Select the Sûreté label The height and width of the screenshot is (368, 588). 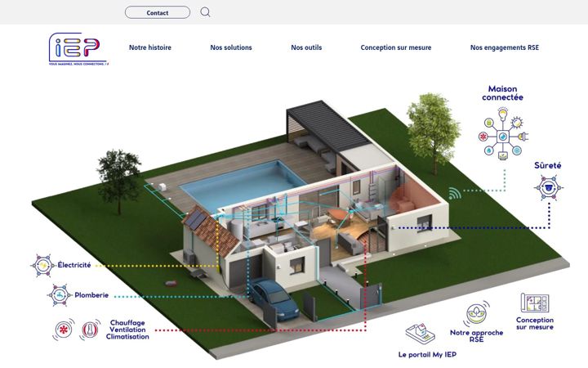click(x=548, y=165)
